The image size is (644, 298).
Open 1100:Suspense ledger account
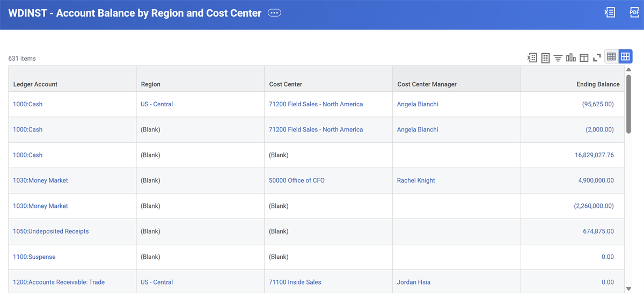click(x=34, y=257)
